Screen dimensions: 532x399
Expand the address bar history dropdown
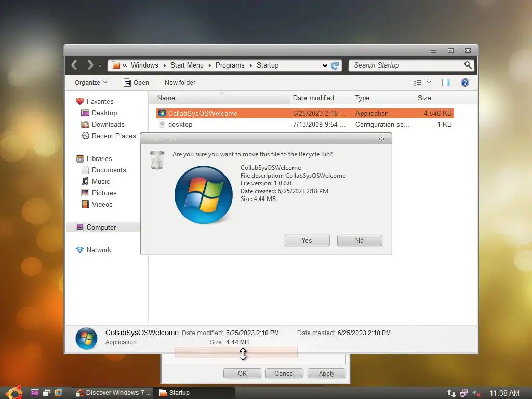click(325, 66)
